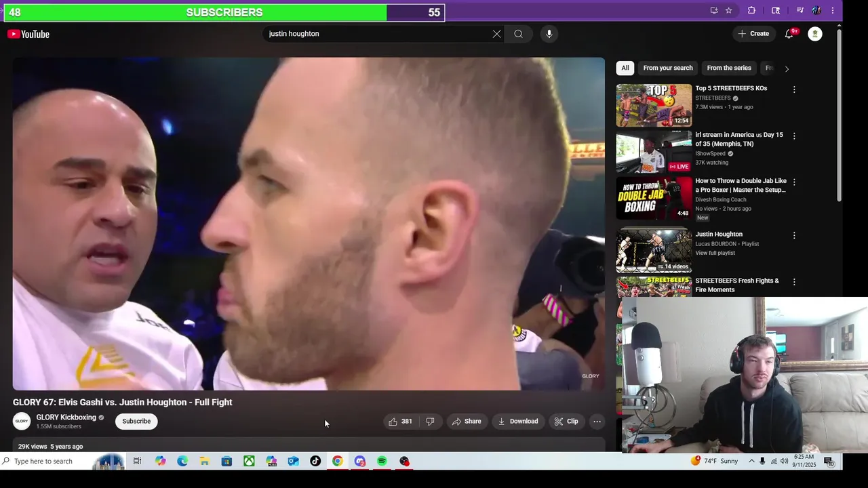
Task: Open options for Justin Houghton playlist
Action: point(794,235)
